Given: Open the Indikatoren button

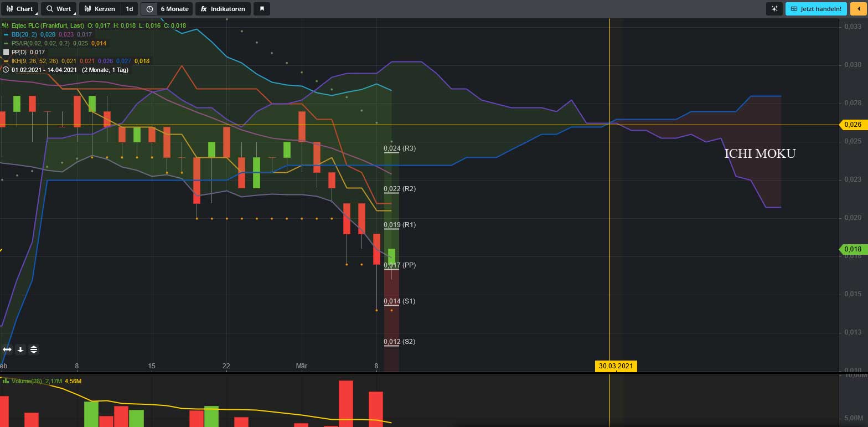Looking at the screenshot, I should 223,9.
